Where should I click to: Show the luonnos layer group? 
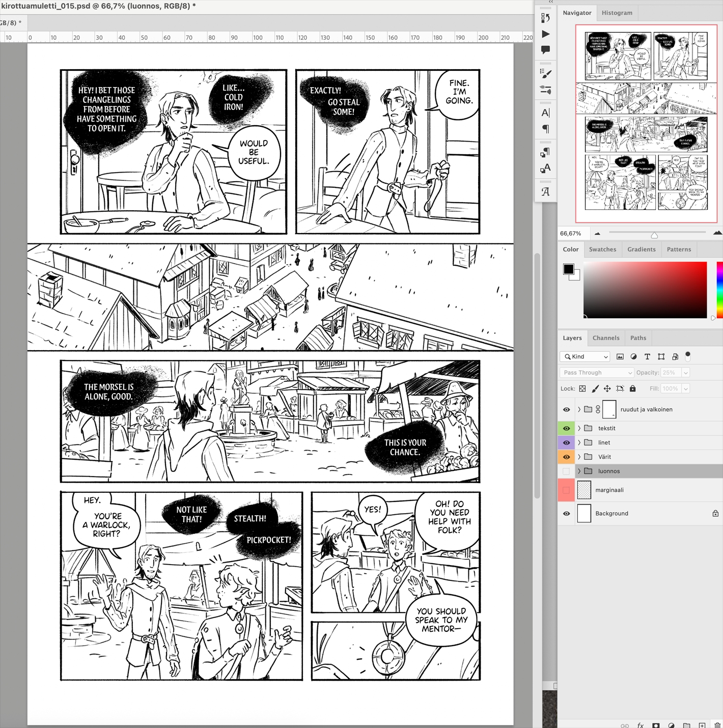pyautogui.click(x=566, y=471)
